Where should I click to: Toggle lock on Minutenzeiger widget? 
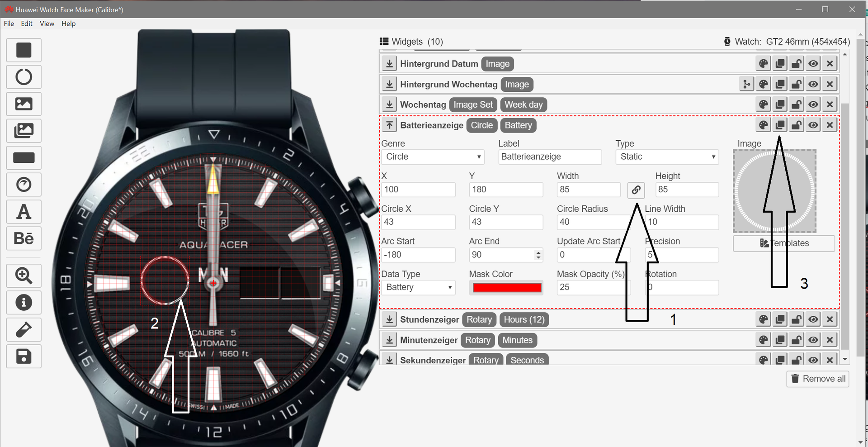(x=797, y=340)
